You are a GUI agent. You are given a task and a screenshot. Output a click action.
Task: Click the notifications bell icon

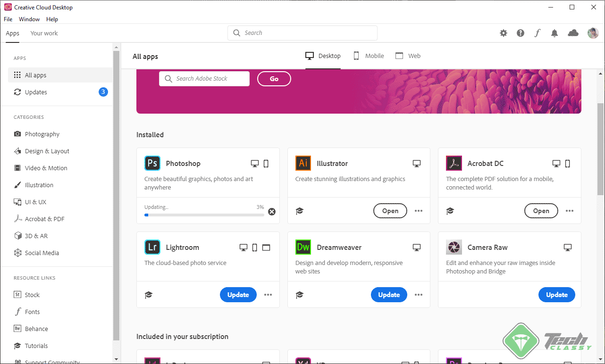555,33
